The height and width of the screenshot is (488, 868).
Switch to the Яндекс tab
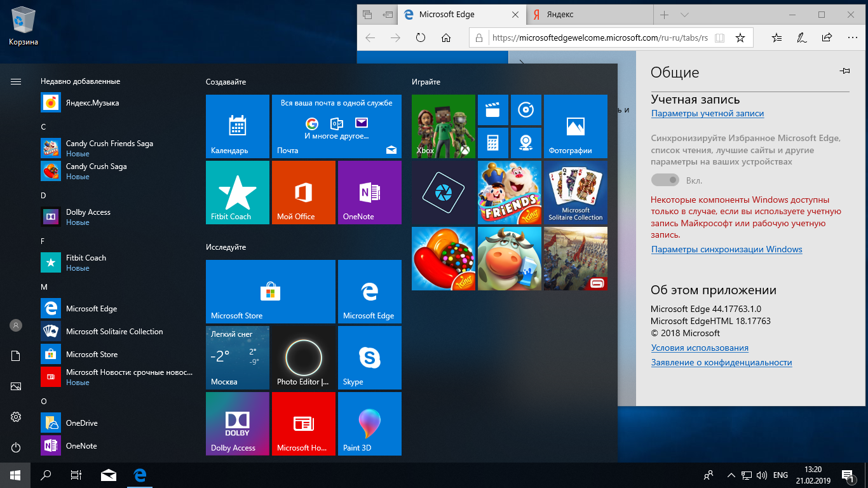(590, 15)
